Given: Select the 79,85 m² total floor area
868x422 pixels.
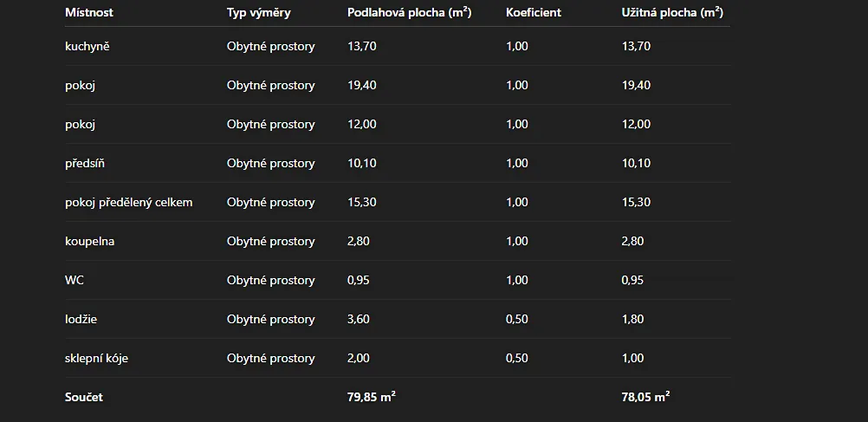Looking at the screenshot, I should pyautogui.click(x=372, y=398).
